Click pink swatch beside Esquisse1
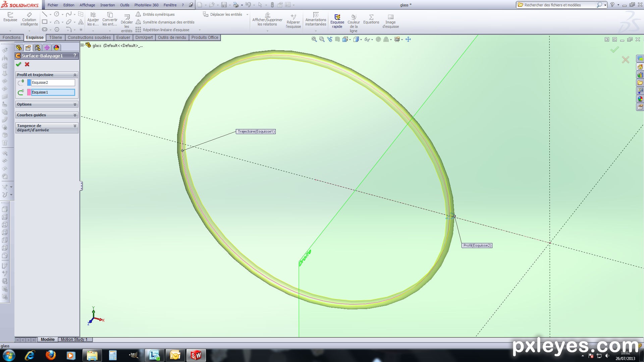The height and width of the screenshot is (362, 644). (29, 92)
